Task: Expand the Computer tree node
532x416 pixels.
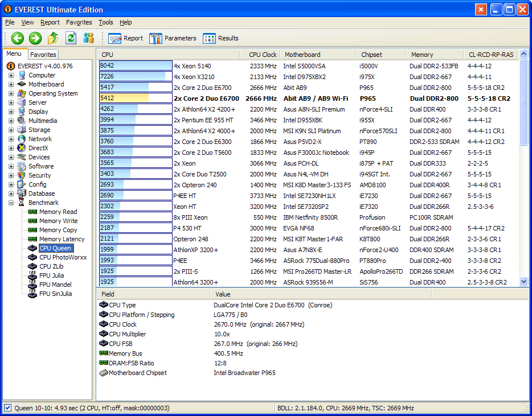Action: 11,75
